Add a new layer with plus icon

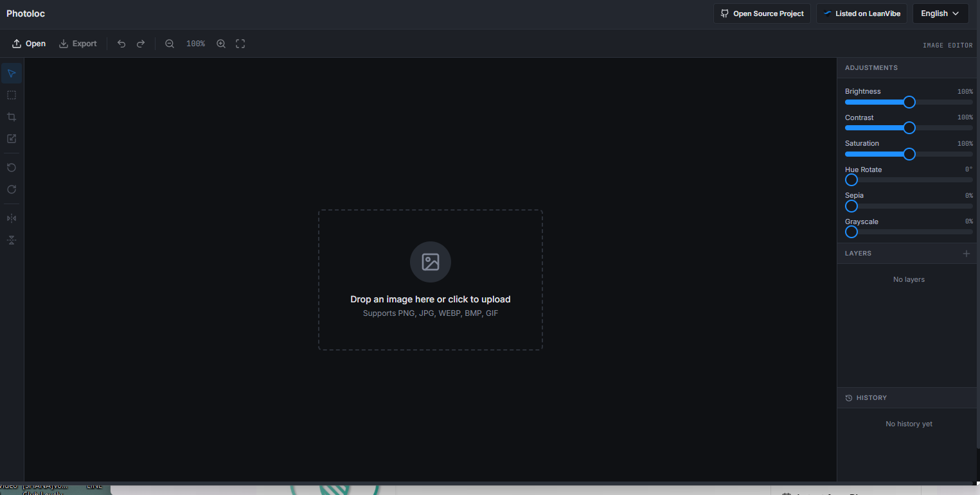click(x=966, y=254)
